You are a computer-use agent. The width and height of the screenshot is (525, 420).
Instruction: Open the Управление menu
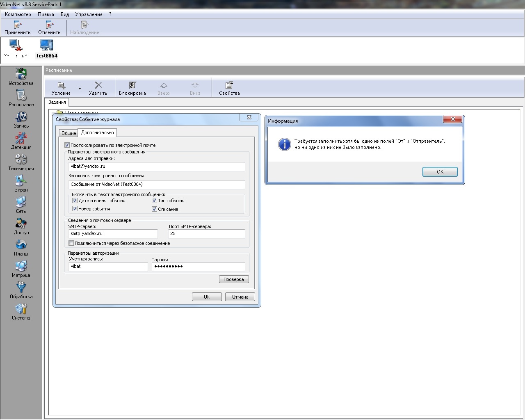89,14
